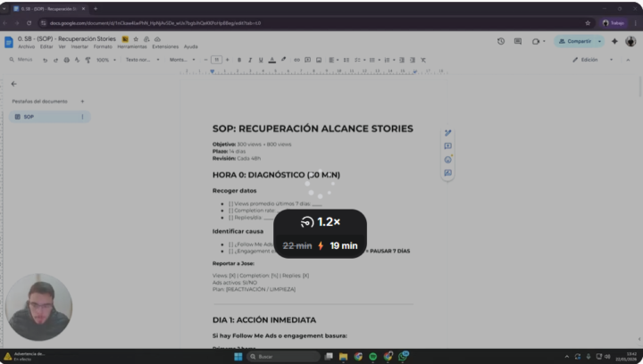Click the taskbar Buscar search box

(283, 356)
